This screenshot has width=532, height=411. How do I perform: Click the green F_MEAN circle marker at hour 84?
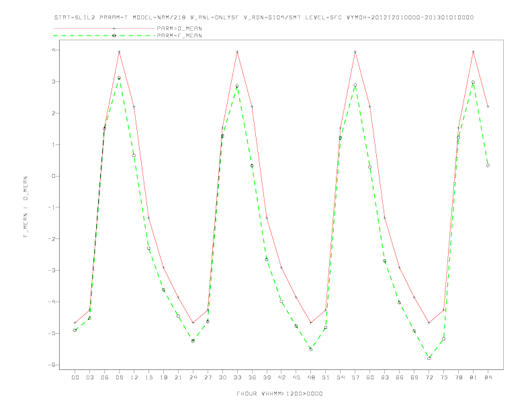click(x=488, y=165)
